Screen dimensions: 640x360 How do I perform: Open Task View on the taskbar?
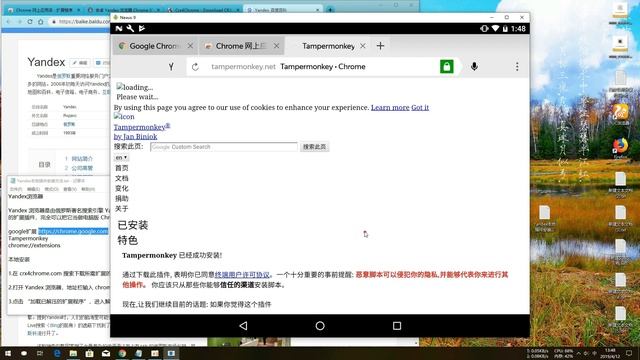[40, 353]
